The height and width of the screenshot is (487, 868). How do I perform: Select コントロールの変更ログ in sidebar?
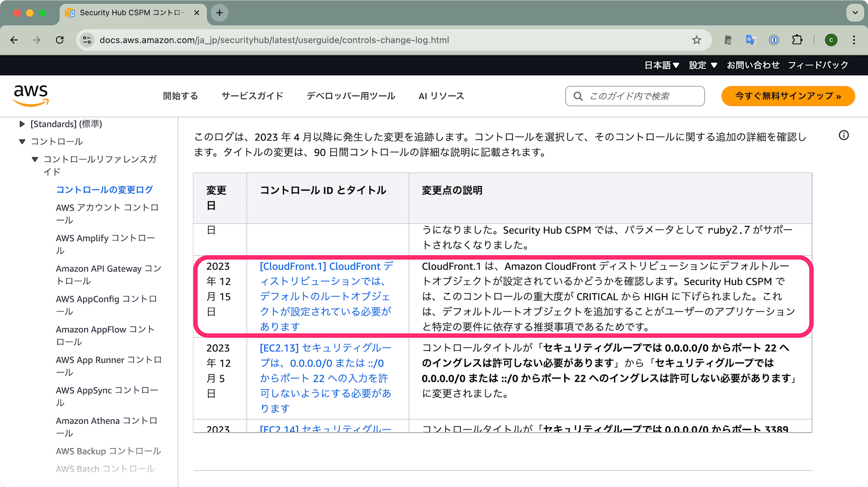105,190
